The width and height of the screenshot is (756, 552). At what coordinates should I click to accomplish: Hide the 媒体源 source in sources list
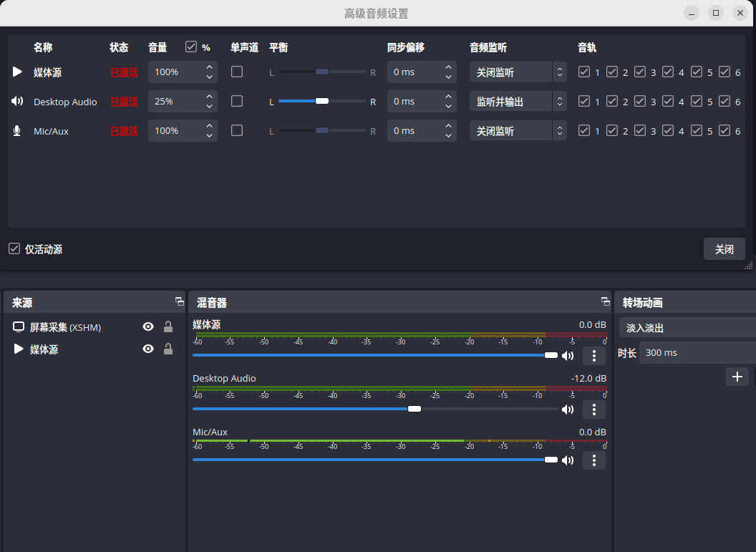pos(148,349)
